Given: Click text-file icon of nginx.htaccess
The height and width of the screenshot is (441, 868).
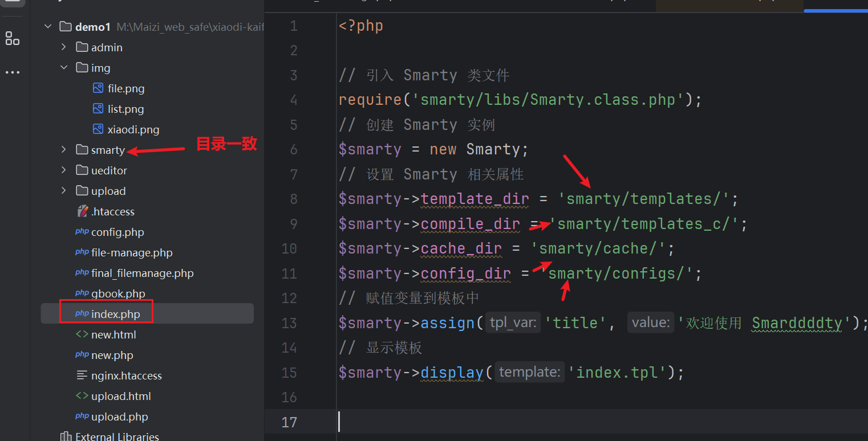Looking at the screenshot, I should coord(82,375).
